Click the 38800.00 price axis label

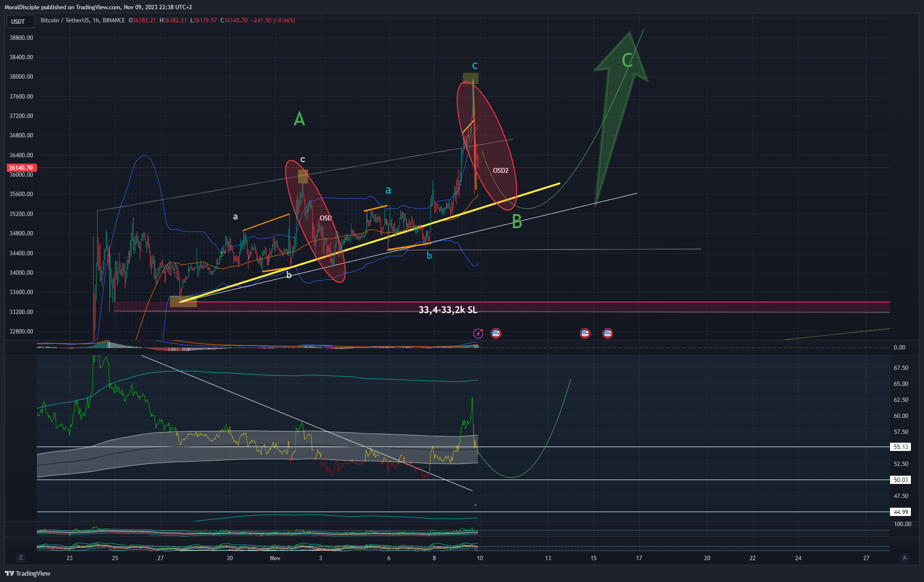[x=21, y=37]
